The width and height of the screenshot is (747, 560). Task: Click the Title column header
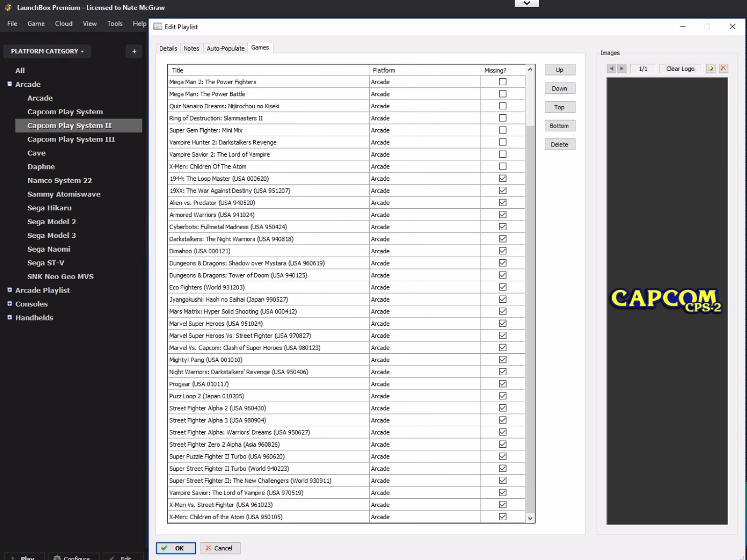pos(268,70)
